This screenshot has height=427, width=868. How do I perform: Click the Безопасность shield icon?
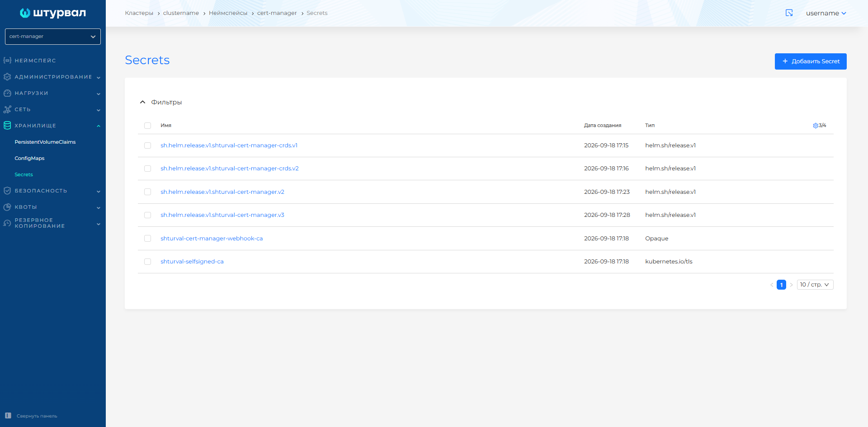point(7,191)
